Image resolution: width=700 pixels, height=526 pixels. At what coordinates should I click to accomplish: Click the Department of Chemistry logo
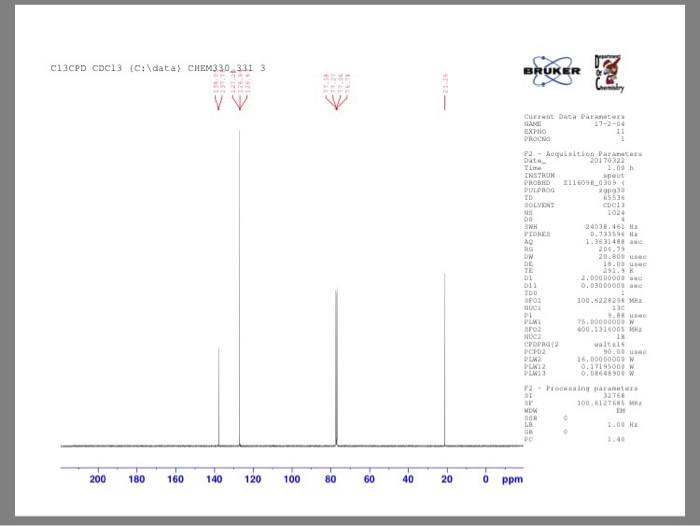click(x=608, y=73)
